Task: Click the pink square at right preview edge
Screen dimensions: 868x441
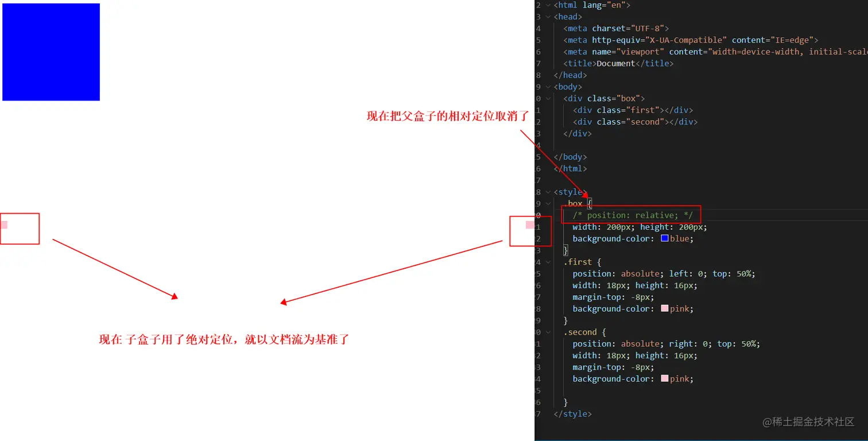Action: 530,225
